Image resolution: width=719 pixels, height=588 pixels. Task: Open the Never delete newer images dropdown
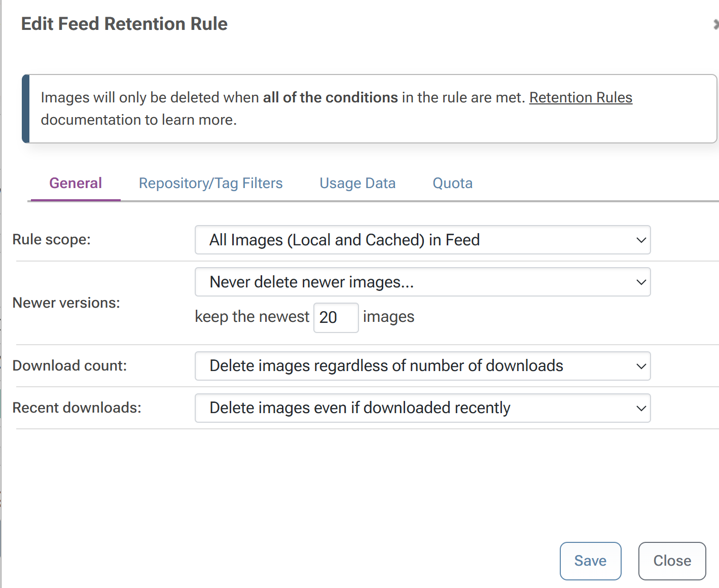tap(422, 282)
